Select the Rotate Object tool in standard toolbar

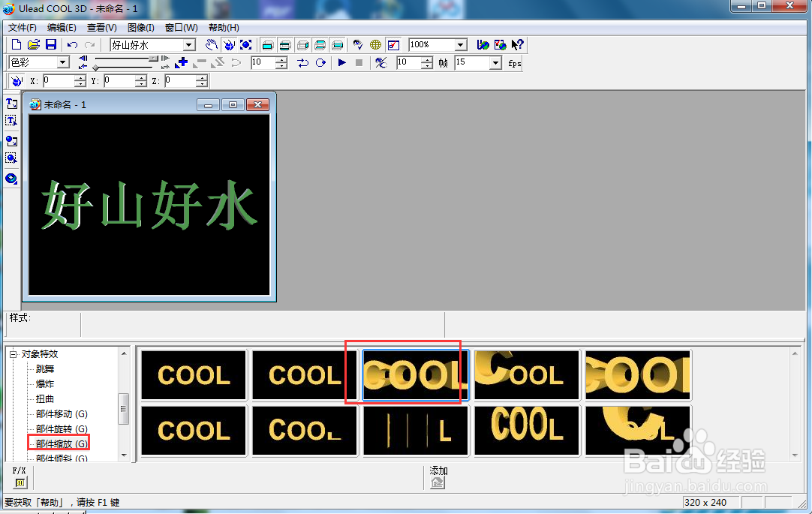pyautogui.click(x=228, y=45)
